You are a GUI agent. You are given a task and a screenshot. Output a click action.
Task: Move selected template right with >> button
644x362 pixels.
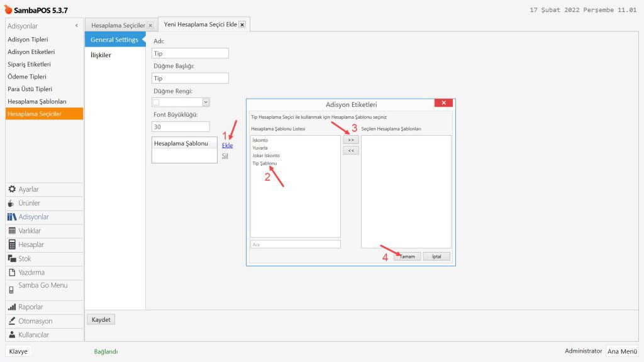click(x=351, y=140)
